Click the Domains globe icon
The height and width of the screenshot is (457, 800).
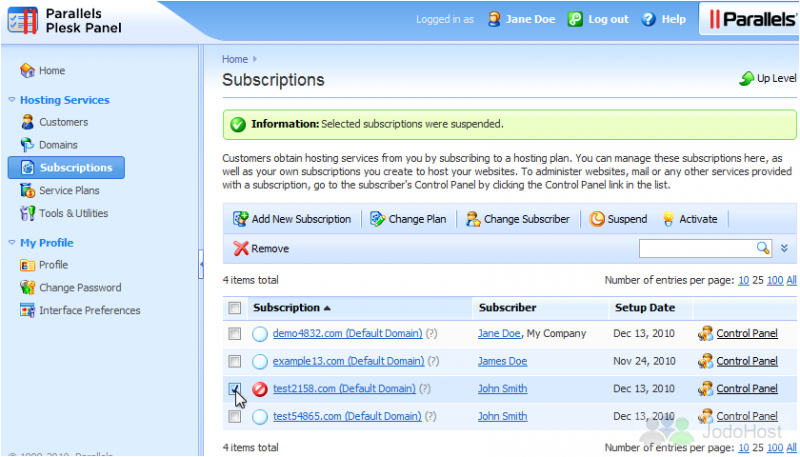(x=27, y=145)
